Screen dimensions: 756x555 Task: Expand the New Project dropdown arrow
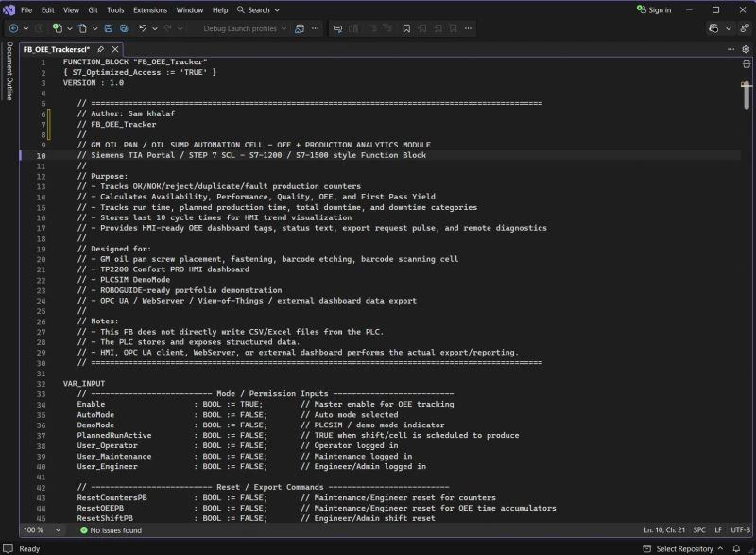point(69,28)
